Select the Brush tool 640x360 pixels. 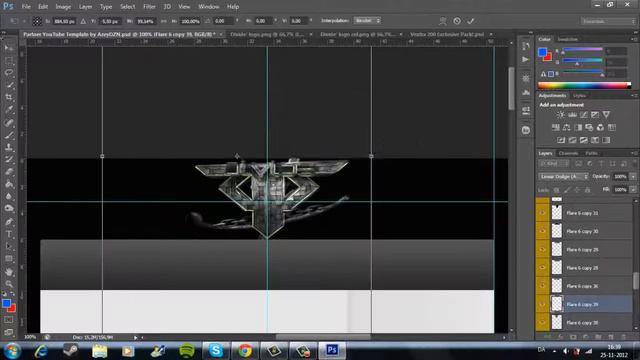coord(9,135)
